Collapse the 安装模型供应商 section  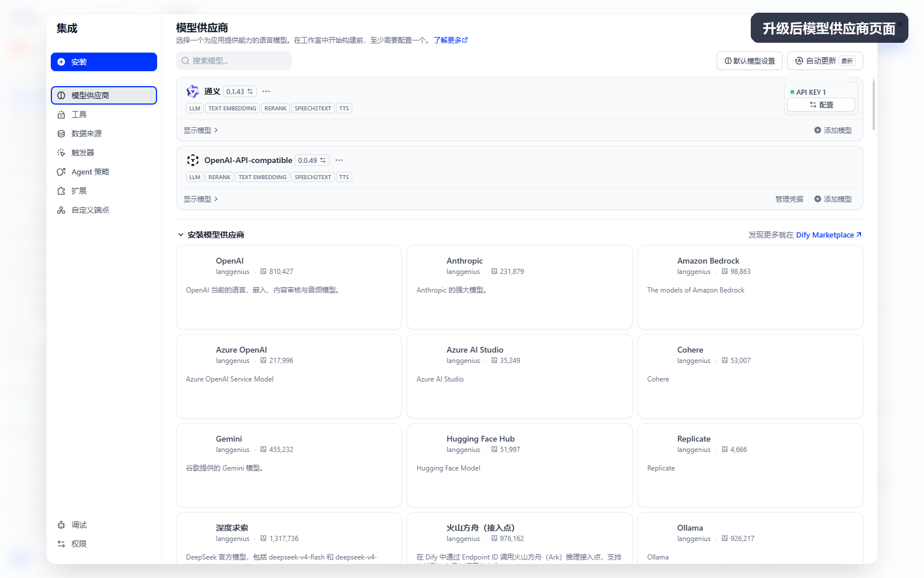[x=211, y=235]
